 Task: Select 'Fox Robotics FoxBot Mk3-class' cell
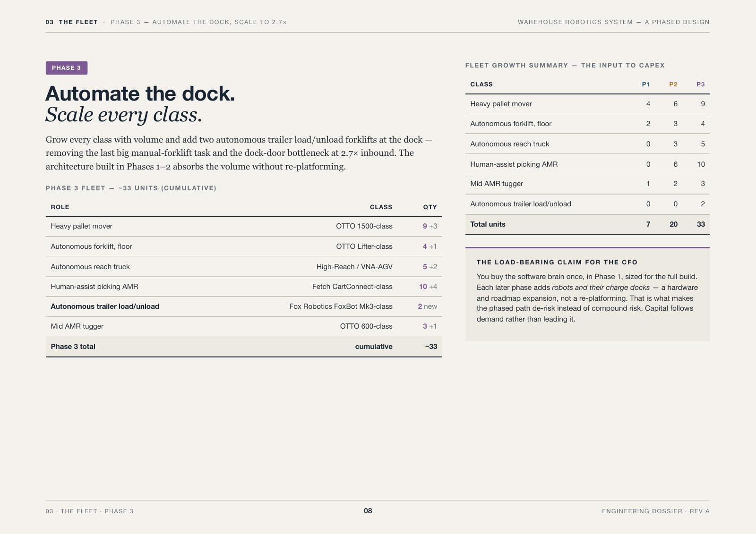click(341, 306)
